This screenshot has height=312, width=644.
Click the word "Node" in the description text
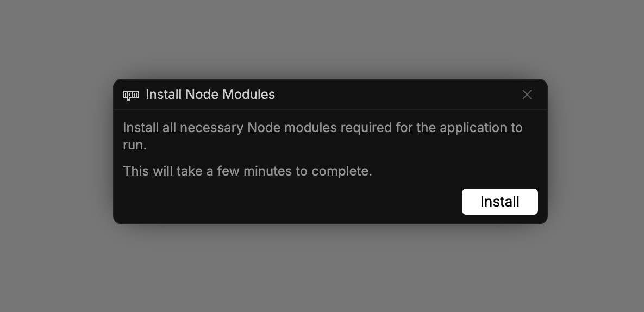coord(264,128)
